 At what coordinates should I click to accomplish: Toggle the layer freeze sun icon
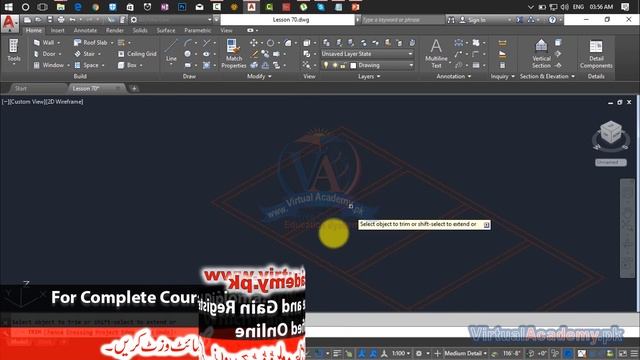(334, 65)
